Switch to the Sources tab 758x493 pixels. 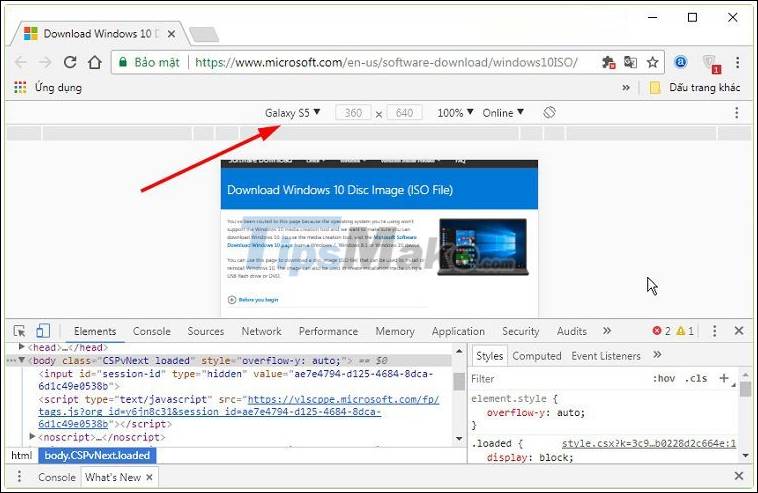[x=205, y=331]
